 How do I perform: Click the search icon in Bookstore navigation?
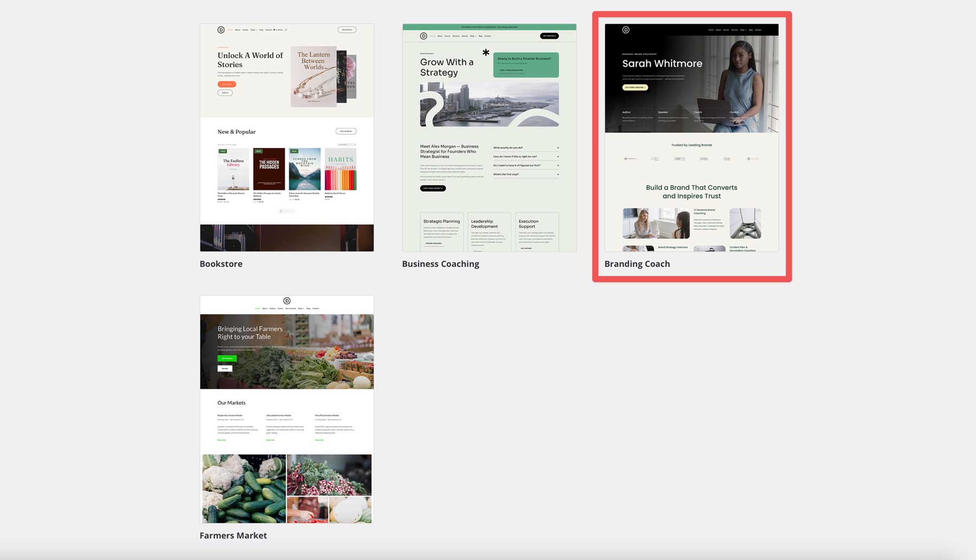tap(286, 30)
